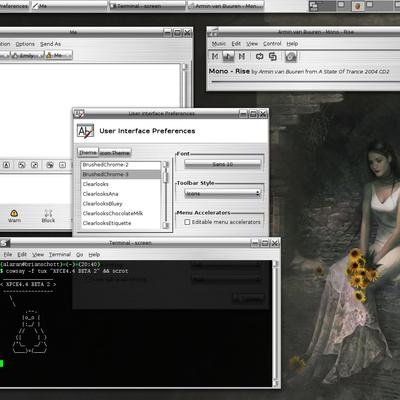Open View menu in music player
400x400 pixels.
252,44
